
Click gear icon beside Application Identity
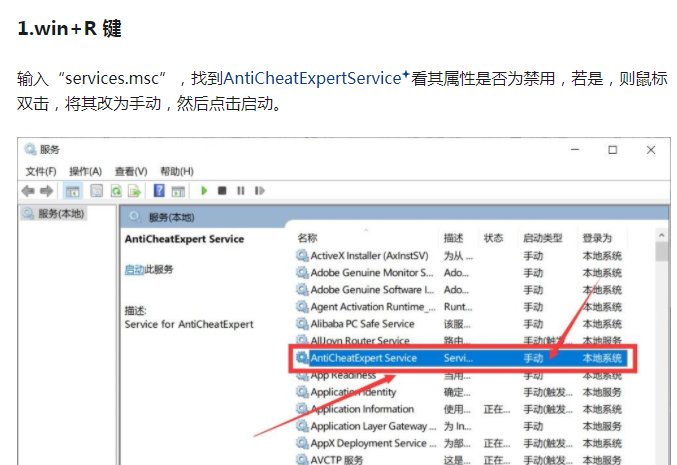click(x=302, y=392)
